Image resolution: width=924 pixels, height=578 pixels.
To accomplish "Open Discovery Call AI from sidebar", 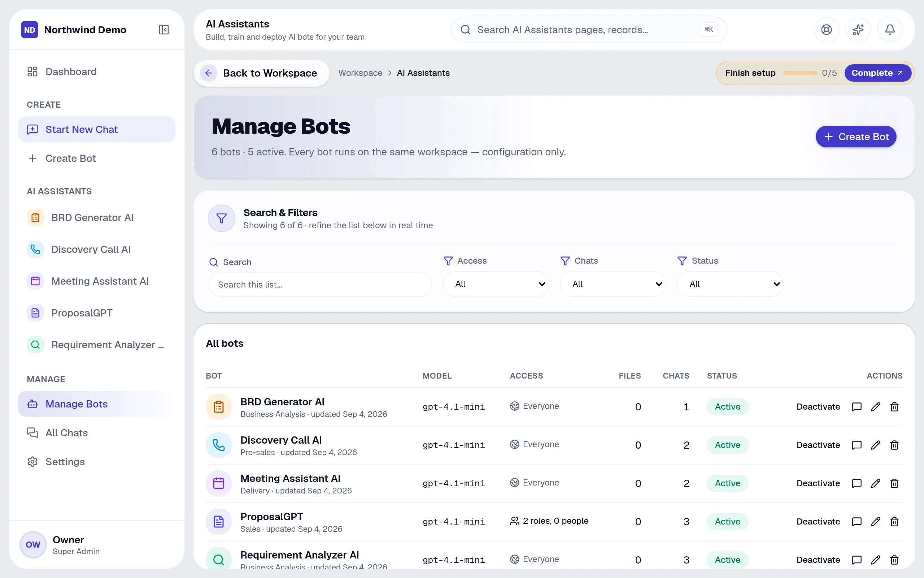I will 97,249.
